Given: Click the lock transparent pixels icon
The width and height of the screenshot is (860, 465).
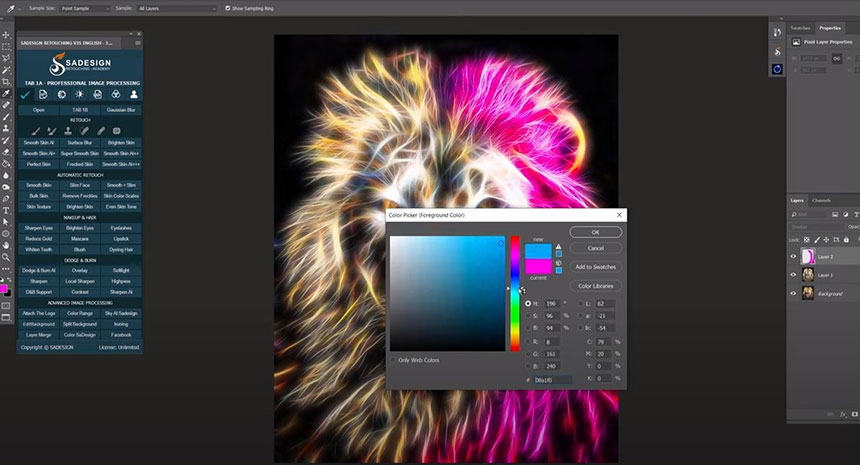Looking at the screenshot, I should point(807,240).
